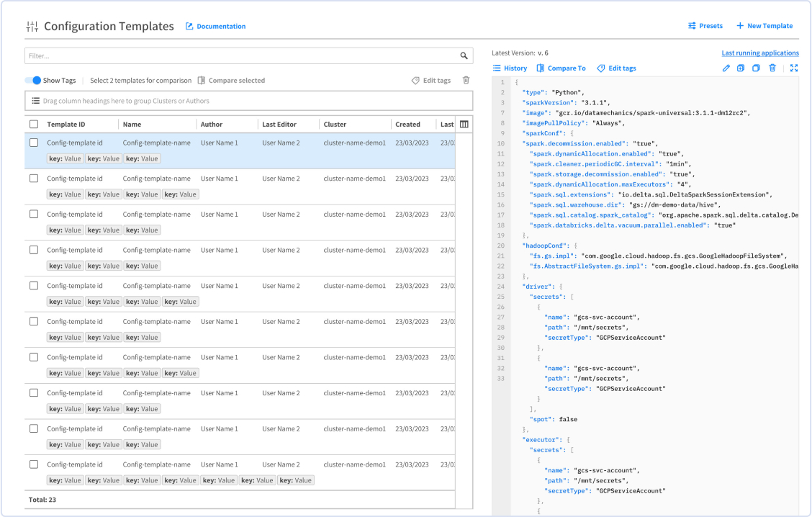Click "cluster-name-demo1" in the seven-tag row
The image size is (812, 517).
coord(355,464)
